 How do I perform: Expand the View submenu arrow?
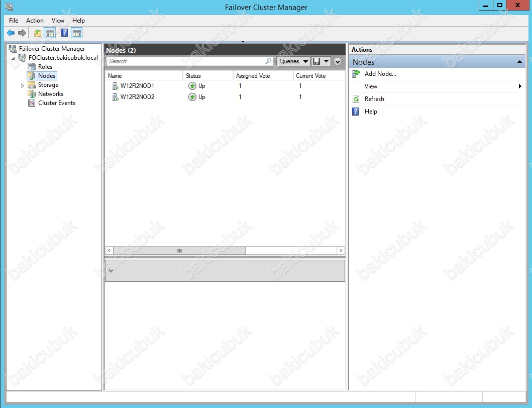pyautogui.click(x=520, y=86)
